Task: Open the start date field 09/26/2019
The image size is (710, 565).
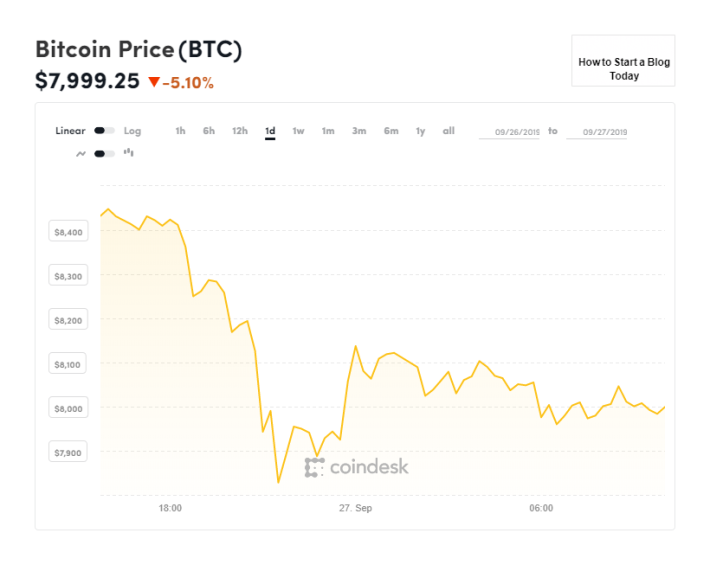Action: [509, 132]
